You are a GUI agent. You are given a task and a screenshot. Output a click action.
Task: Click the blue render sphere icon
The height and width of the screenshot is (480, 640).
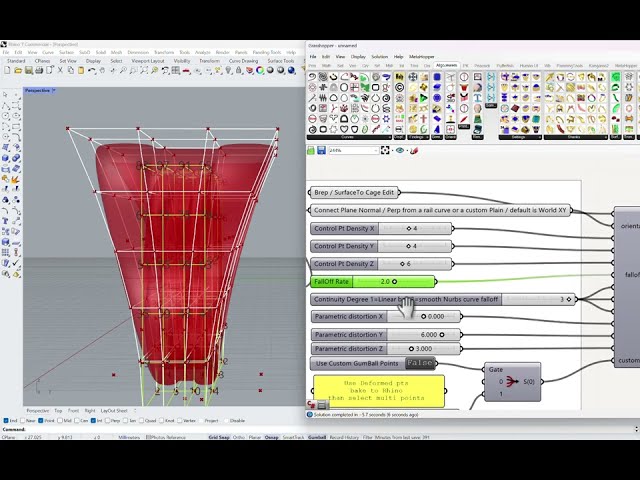[x=291, y=70]
